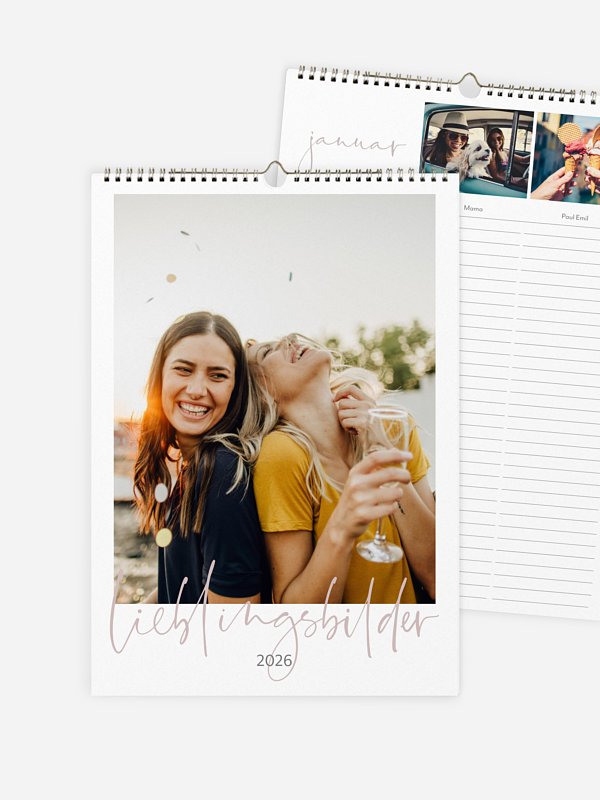Screen dimensions: 600x800
Task: Click the lined planner area under Mama
Action: 489,408
